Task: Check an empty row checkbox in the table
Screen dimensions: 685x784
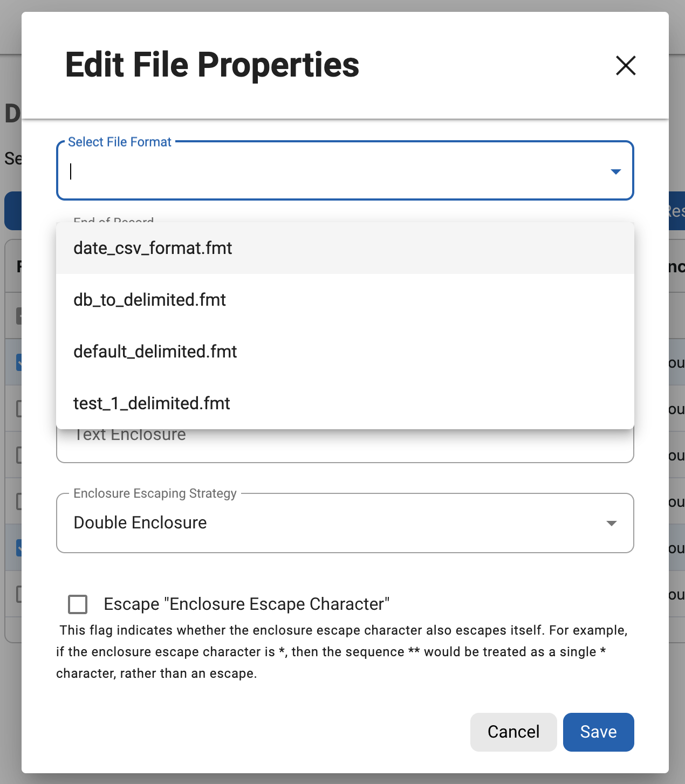Action: [20, 408]
